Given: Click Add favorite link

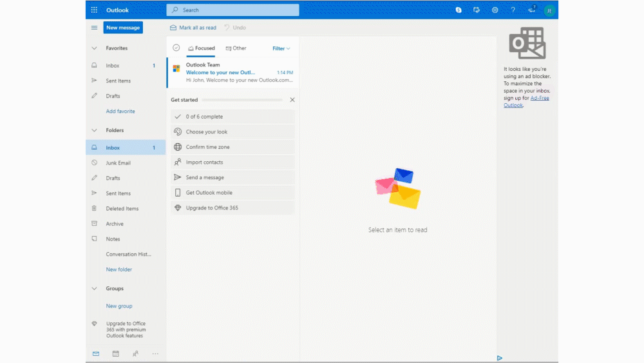Looking at the screenshot, I should [x=120, y=111].
